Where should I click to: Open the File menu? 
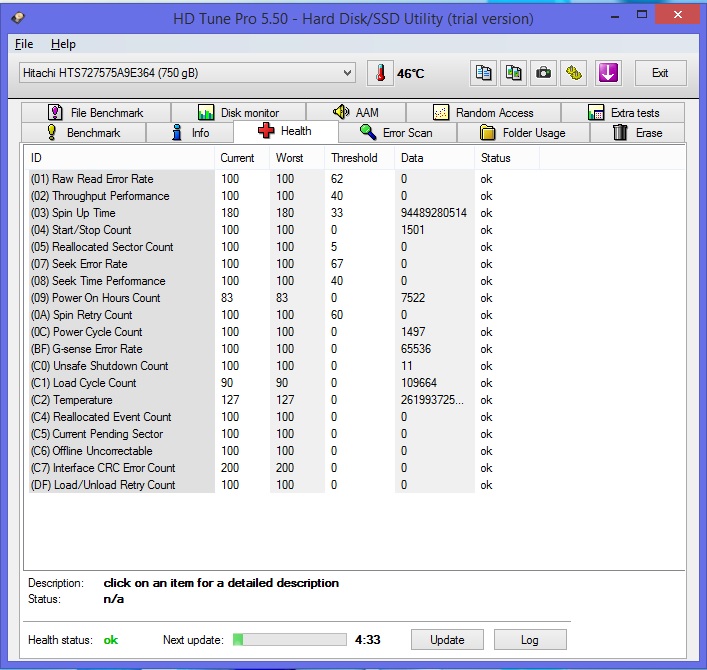click(24, 44)
